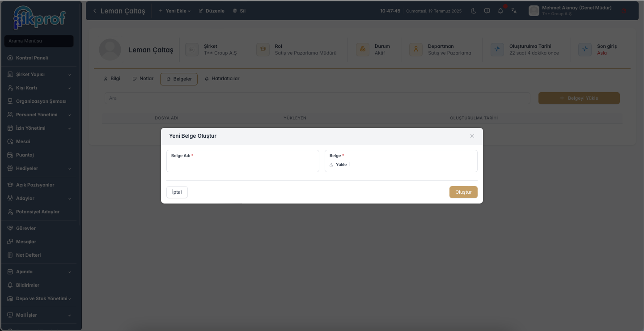Close the Yeni Belge Oluştur dialog
644x331 pixels.
(472, 136)
